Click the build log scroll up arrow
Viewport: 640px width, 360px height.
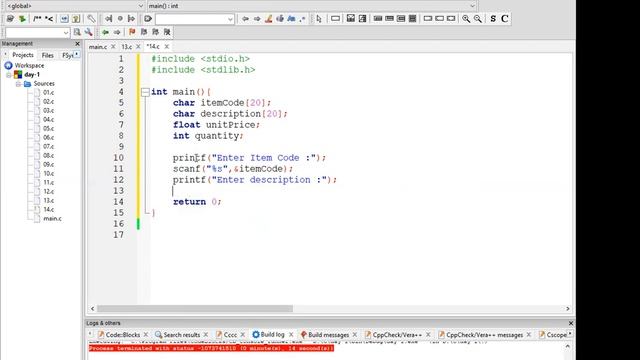pyautogui.click(x=567, y=346)
